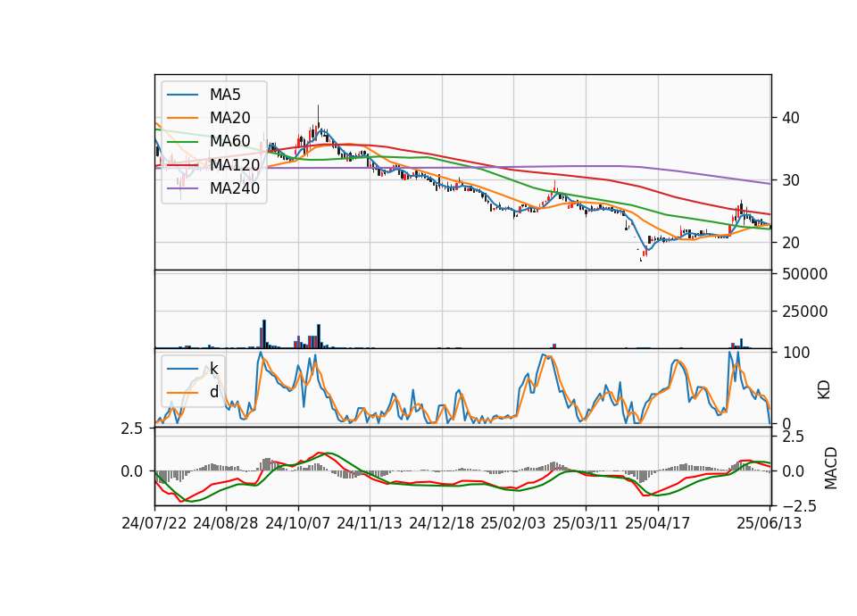Click the 25/06/13 date label
The width and height of the screenshot is (857, 616).
[x=770, y=523]
